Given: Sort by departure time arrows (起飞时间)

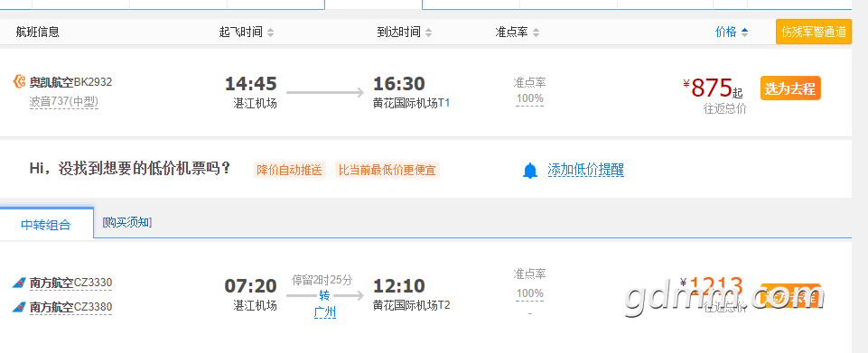Looking at the screenshot, I should [270, 33].
